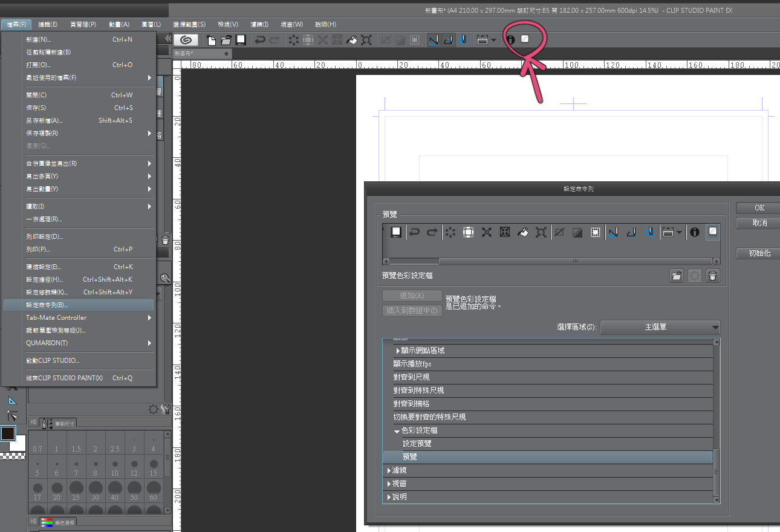The width and height of the screenshot is (780, 532).
Task: Select brush size 2.5 preset
Action: pos(115,444)
